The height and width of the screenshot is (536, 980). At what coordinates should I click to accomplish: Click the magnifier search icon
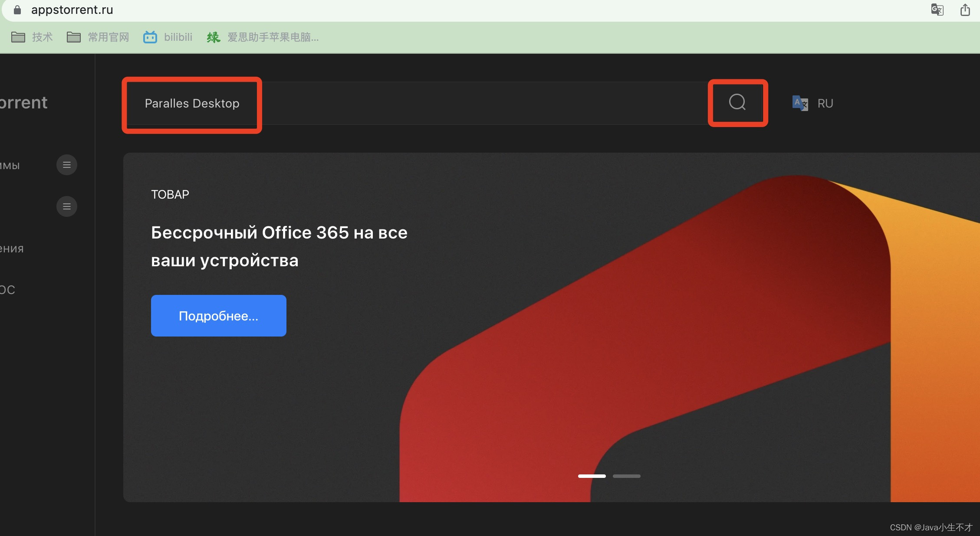[x=737, y=102]
